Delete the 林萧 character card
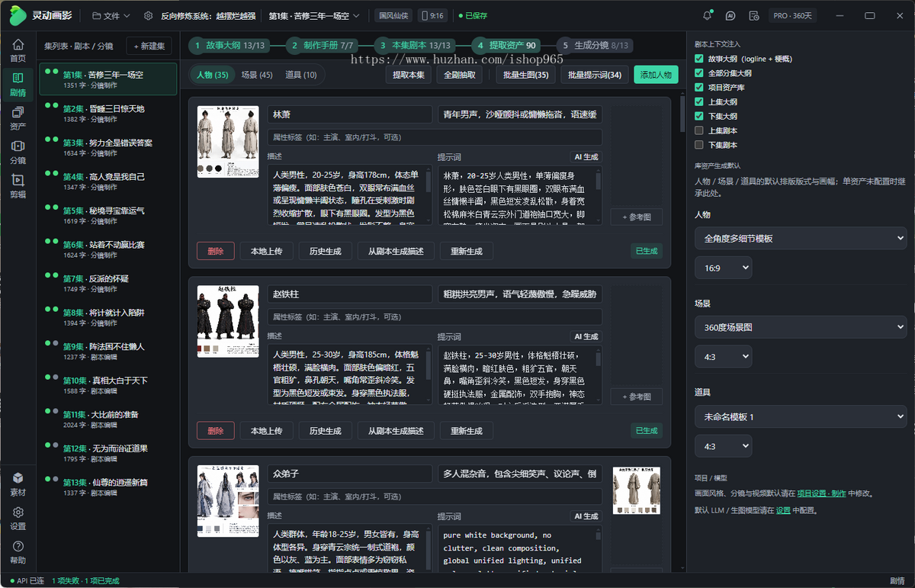Image resolution: width=915 pixels, height=588 pixels. point(216,251)
